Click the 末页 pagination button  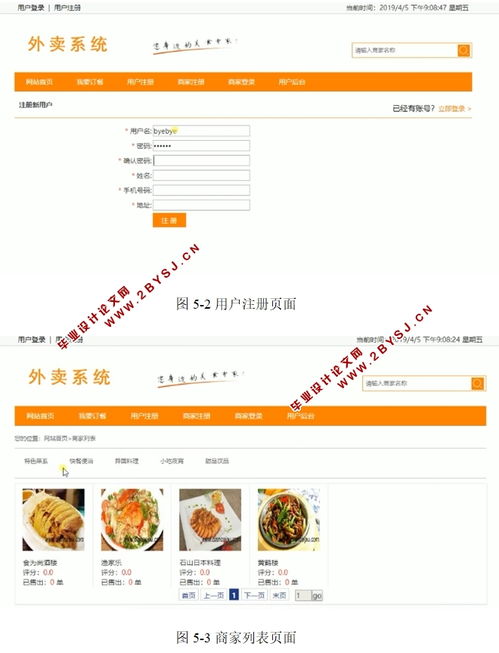279,596
